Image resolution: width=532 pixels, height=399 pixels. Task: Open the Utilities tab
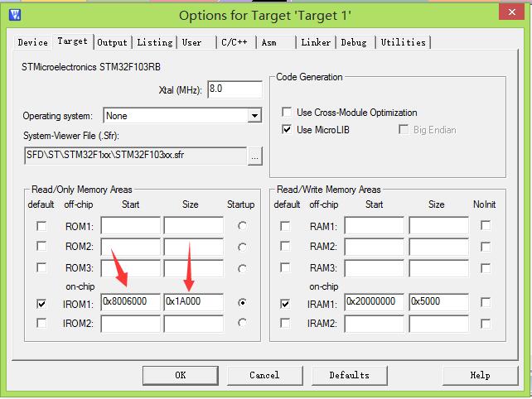[x=403, y=42]
